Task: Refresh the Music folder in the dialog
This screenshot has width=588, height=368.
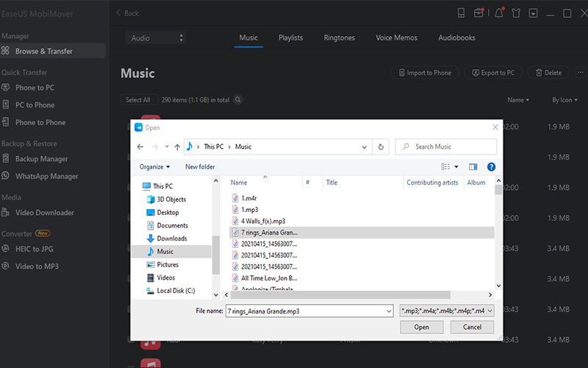Action: 381,146
